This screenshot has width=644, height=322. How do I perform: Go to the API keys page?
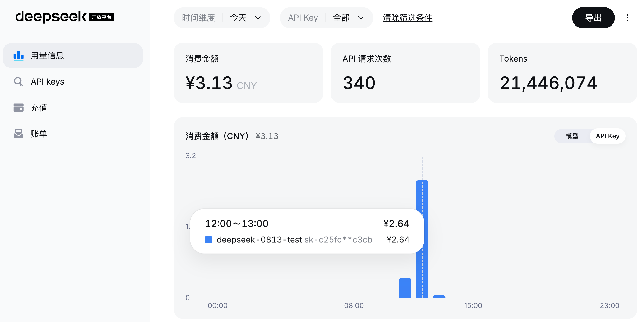point(73,82)
